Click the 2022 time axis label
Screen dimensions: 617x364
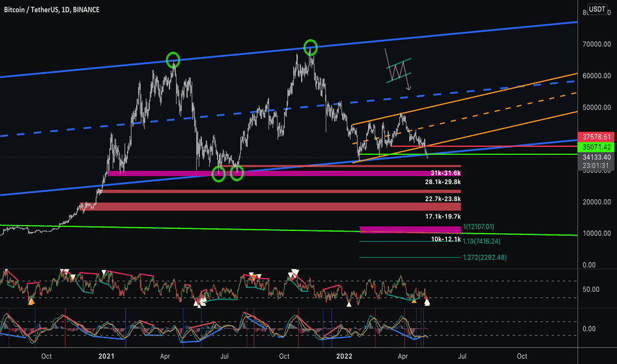tap(344, 356)
